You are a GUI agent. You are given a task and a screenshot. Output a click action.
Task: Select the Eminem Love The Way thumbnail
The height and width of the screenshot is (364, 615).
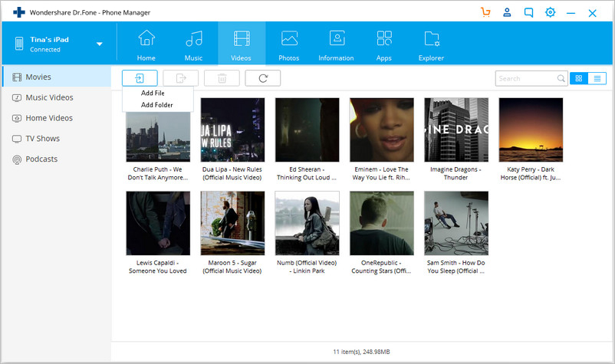382,130
